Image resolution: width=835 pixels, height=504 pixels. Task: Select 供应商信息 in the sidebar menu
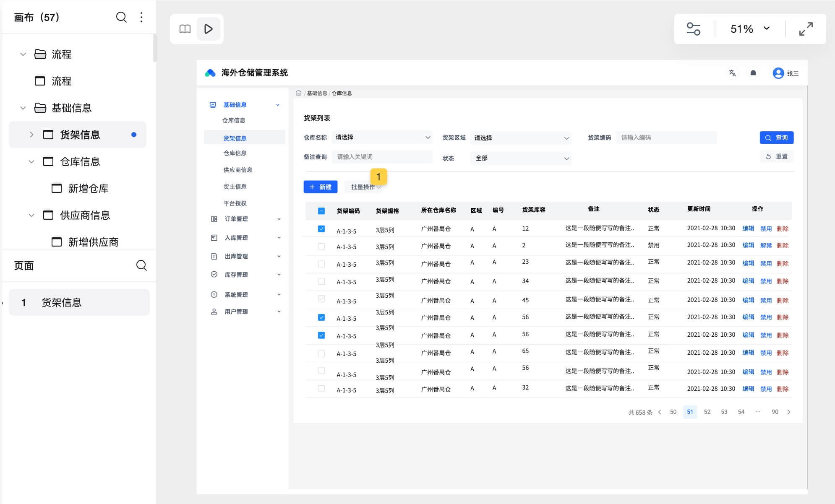coord(238,170)
